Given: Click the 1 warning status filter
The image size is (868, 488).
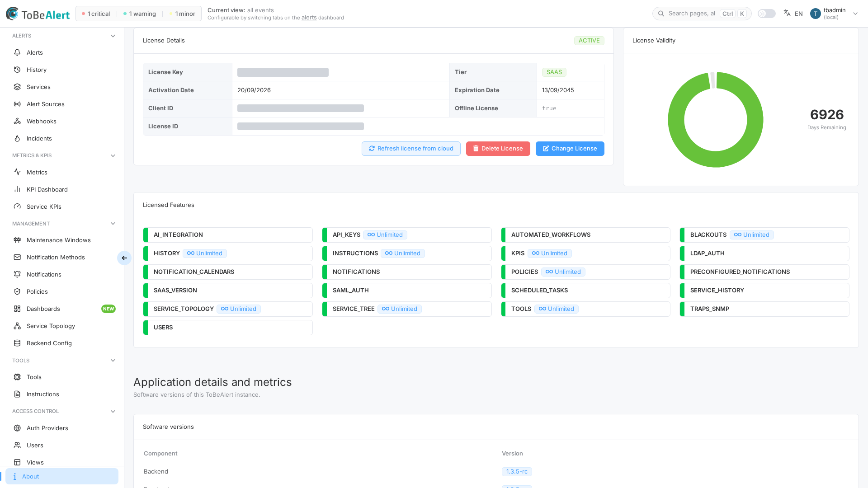Looking at the screenshot, I should tap(140, 14).
